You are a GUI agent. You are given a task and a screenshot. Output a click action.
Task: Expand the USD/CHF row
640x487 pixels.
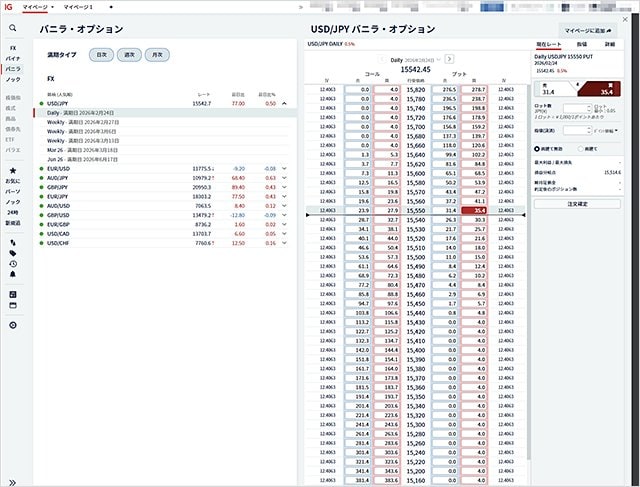point(284,243)
